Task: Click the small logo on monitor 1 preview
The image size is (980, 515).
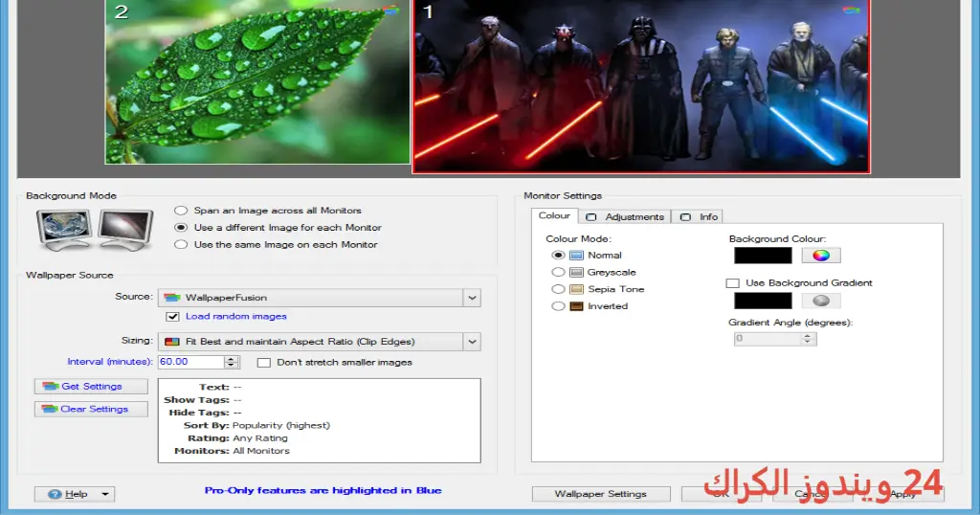Action: click(851, 10)
